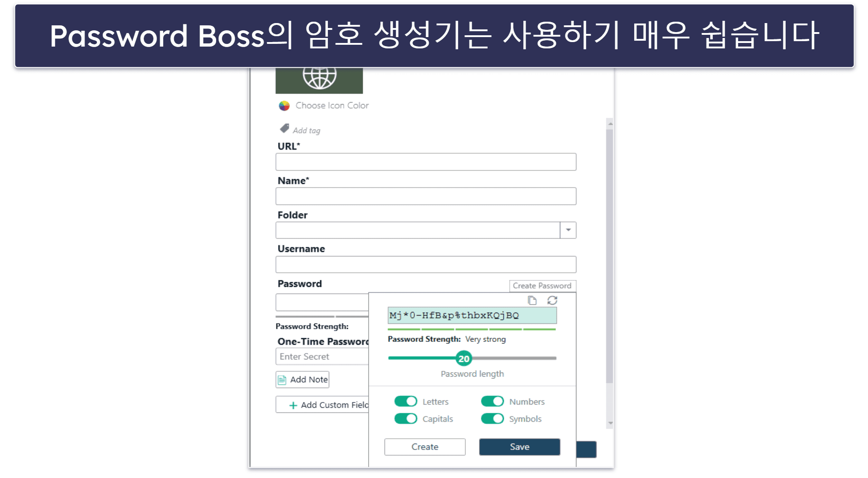Toggle the Capitals switch
This screenshot has width=868, height=478.
click(406, 419)
